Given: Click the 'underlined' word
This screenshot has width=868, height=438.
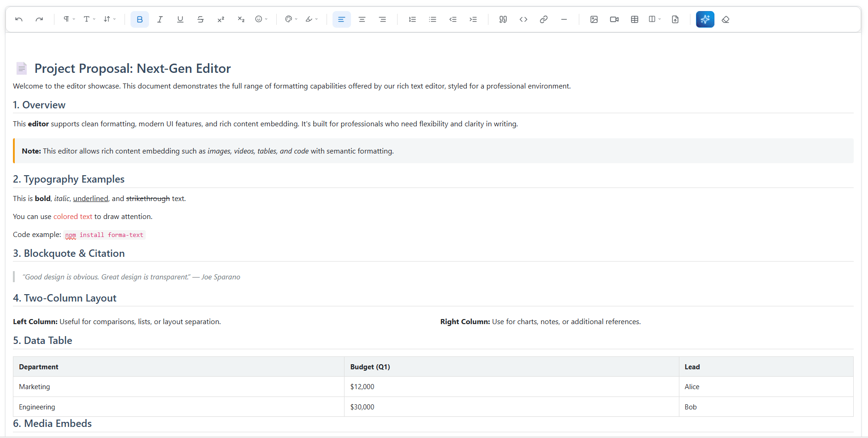Looking at the screenshot, I should [90, 198].
